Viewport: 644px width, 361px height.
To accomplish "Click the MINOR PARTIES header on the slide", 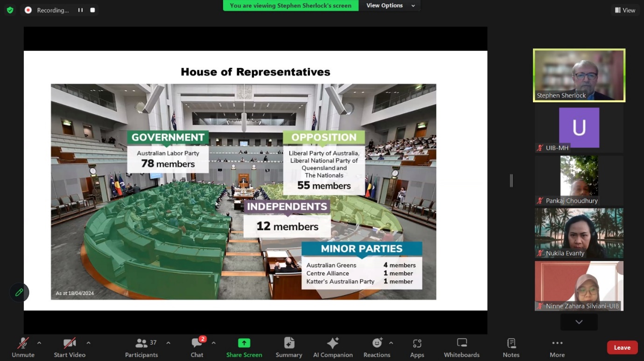I will pyautogui.click(x=362, y=249).
